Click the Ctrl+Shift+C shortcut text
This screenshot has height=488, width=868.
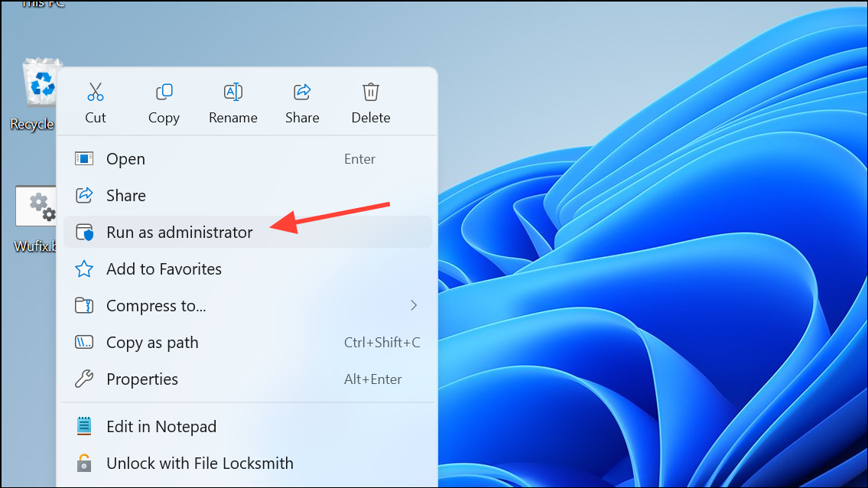382,343
